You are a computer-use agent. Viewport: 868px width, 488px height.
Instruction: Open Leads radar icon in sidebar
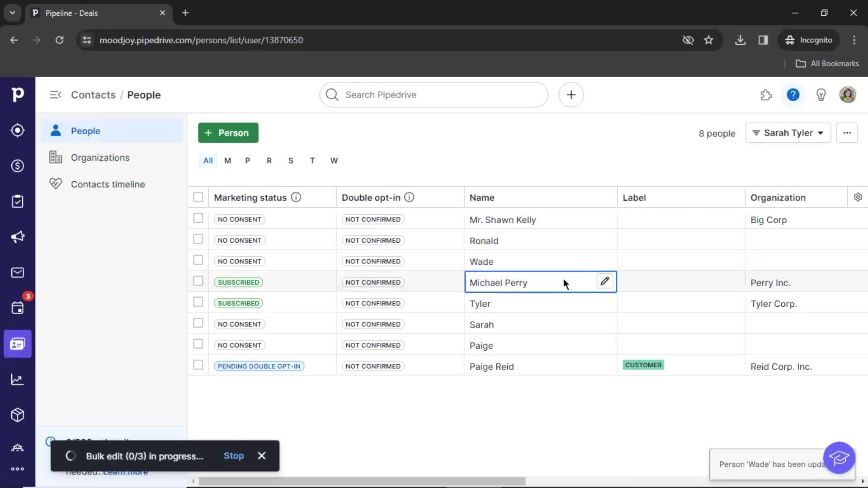[x=17, y=130]
